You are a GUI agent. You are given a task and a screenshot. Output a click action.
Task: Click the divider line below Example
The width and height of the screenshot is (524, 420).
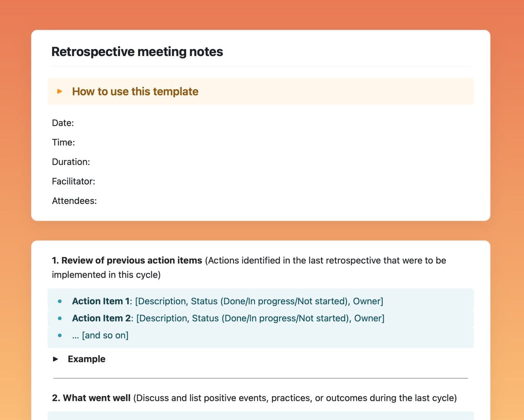(x=260, y=378)
